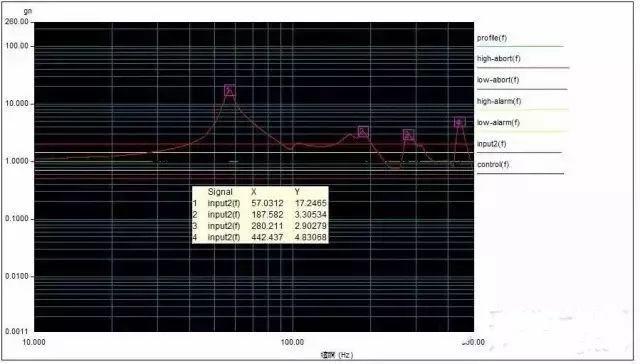Click row 1 in the marker table
Image resolution: width=640 pixels, height=364 pixels.
coord(260,203)
